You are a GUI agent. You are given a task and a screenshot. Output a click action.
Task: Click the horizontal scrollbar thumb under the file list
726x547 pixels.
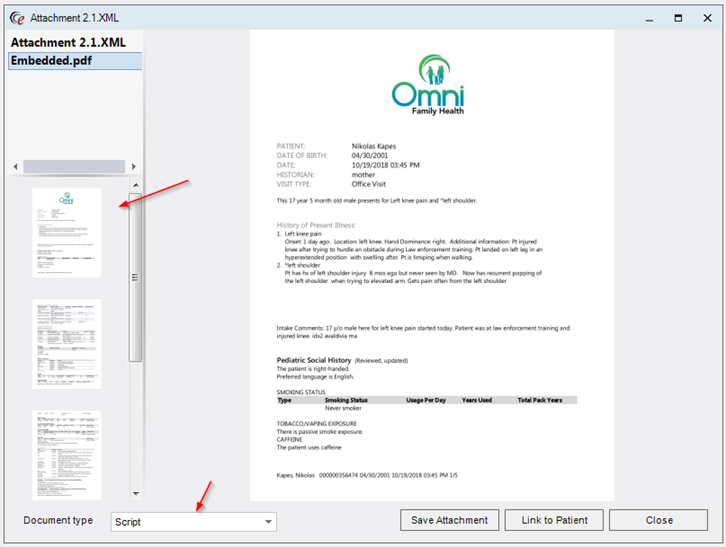(x=73, y=166)
